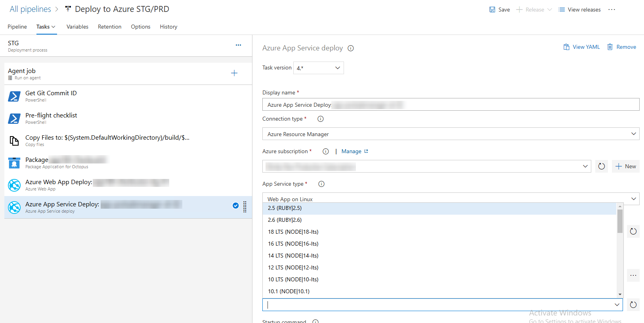The height and width of the screenshot is (323, 644).
Task: Refresh the Runtime stack list
Action: (x=633, y=305)
